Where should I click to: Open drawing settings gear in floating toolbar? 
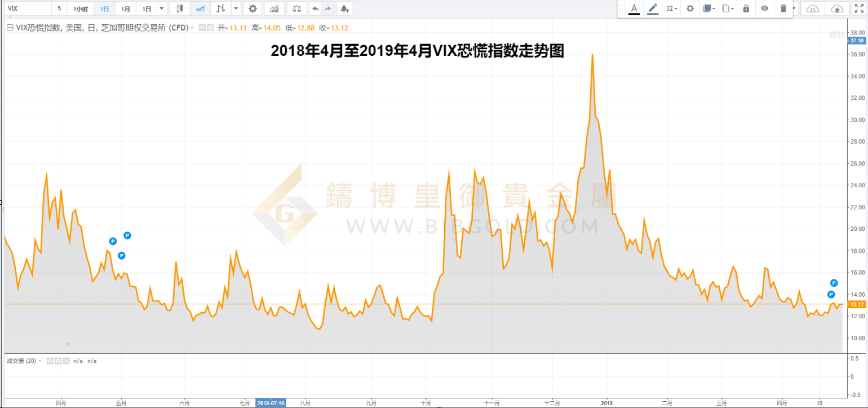coord(690,8)
